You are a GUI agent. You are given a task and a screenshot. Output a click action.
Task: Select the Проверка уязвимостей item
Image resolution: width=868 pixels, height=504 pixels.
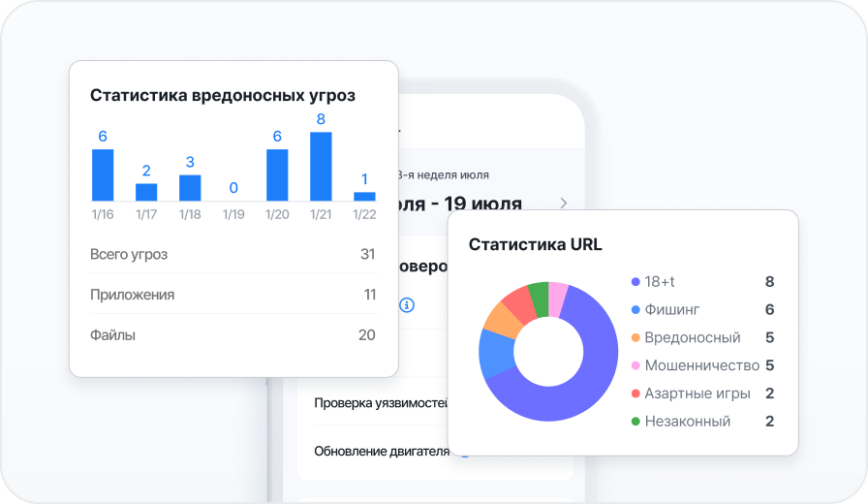click(380, 403)
